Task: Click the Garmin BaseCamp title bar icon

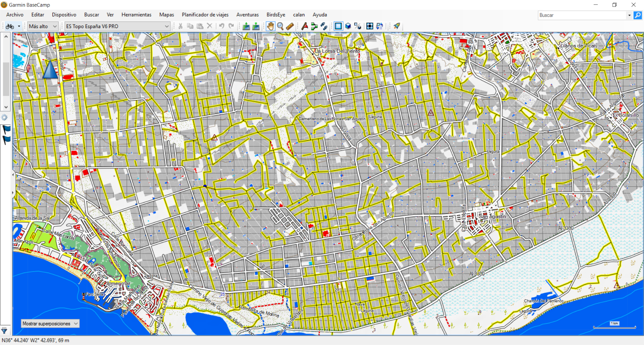Action: [4, 5]
